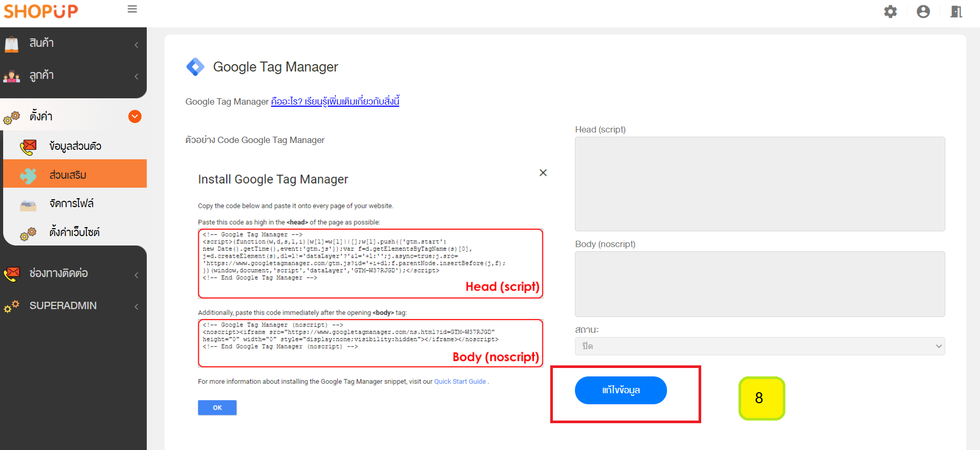Image resolution: width=980 pixels, height=450 pixels.
Task: Select ตั้งค่าเว็บไซต์ website settings item
Action: [x=75, y=232]
